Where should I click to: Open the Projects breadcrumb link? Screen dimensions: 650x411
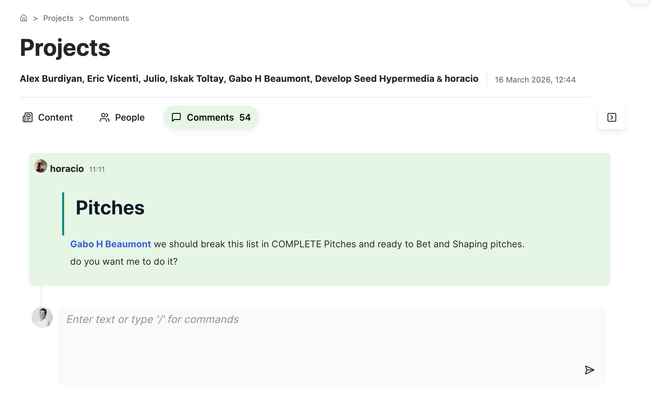[58, 18]
